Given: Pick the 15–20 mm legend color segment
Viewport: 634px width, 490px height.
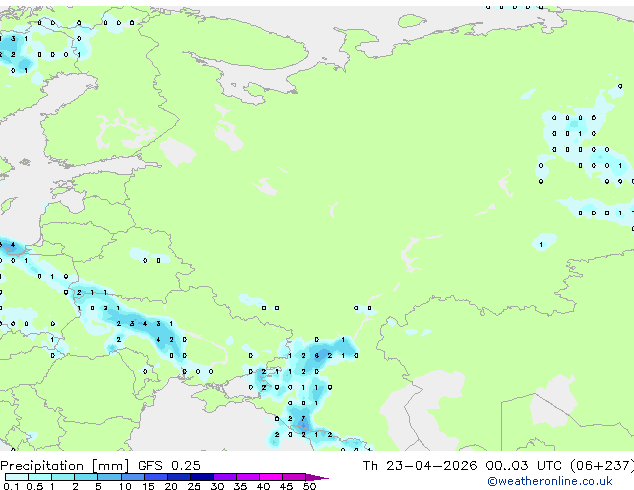Looking at the screenshot, I should (156, 477).
